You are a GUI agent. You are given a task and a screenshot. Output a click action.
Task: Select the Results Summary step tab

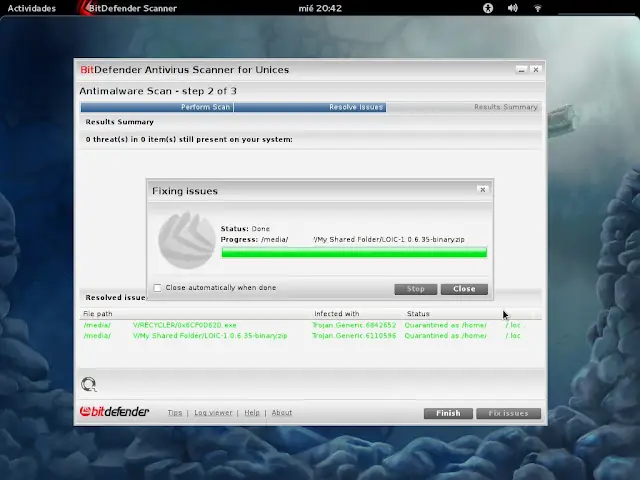[464, 107]
